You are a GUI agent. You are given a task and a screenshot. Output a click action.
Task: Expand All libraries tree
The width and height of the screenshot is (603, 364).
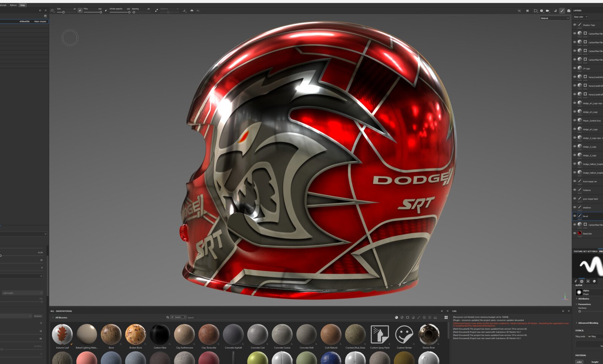(x=53, y=317)
